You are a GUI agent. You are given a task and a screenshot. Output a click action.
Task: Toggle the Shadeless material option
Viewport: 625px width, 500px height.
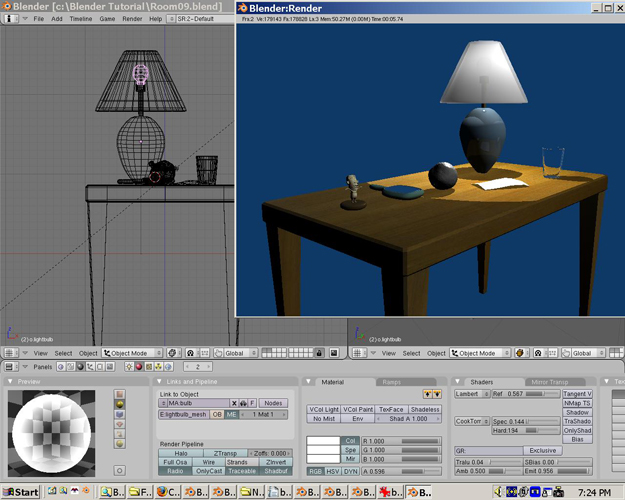click(x=424, y=409)
